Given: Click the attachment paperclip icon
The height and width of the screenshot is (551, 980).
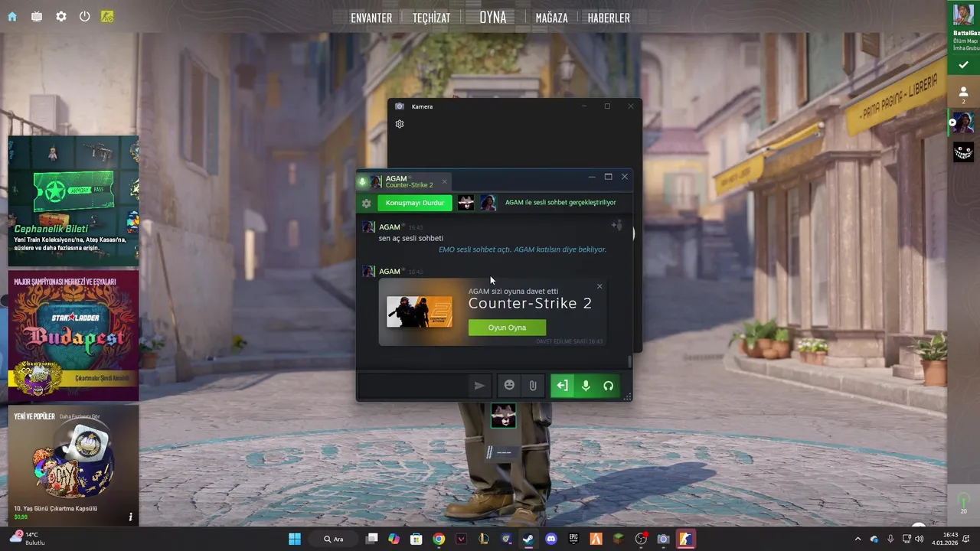Looking at the screenshot, I should (x=533, y=386).
